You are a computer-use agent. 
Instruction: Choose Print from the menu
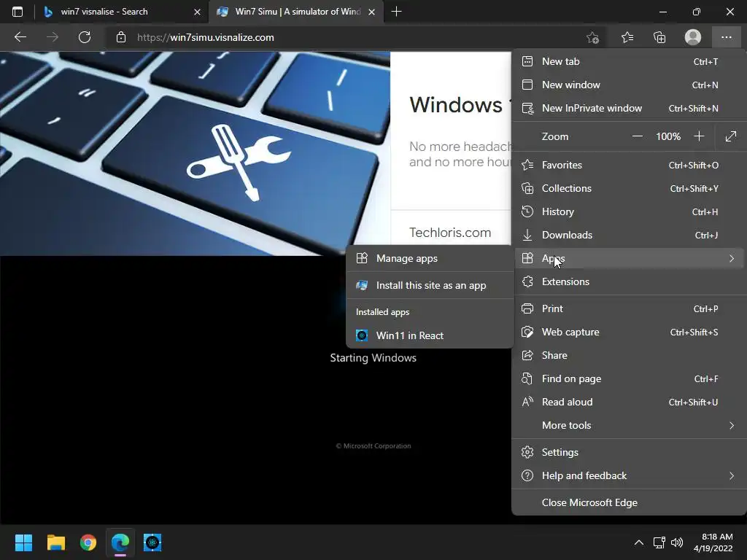[629, 308]
